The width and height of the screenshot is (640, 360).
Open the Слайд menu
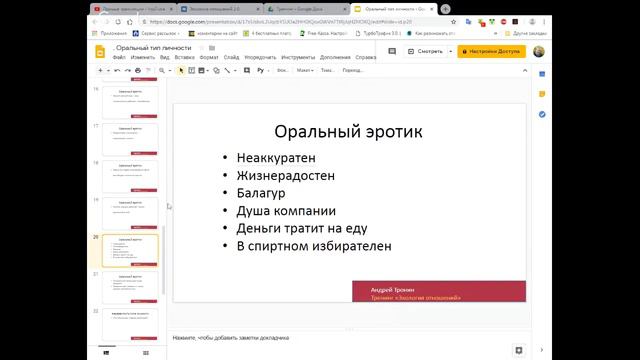pos(231,58)
